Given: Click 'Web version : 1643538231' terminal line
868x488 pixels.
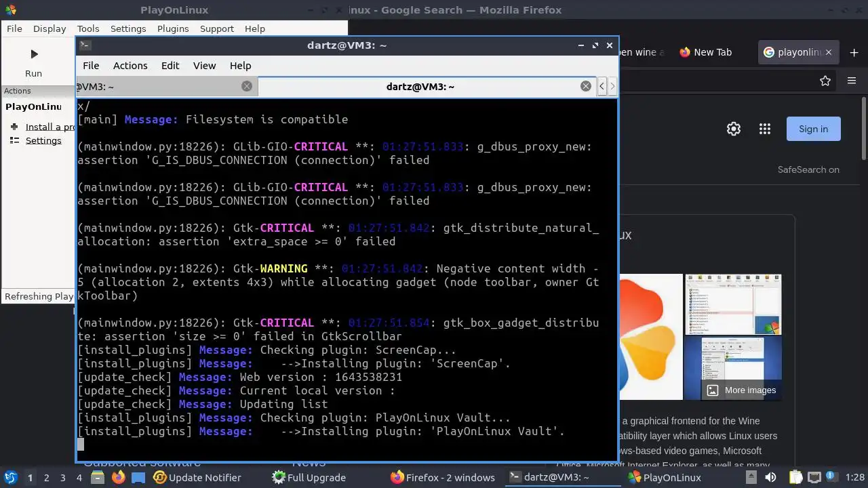Looking at the screenshot, I should [321, 377].
